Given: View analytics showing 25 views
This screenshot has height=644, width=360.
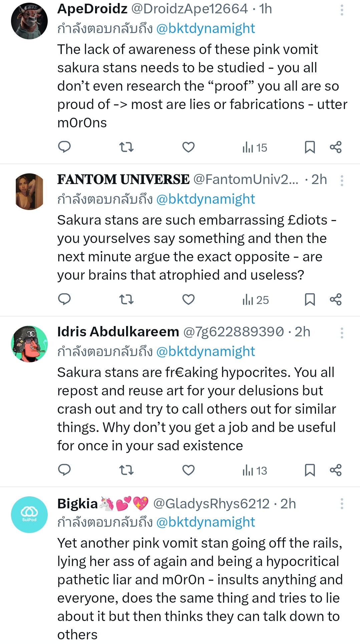Looking at the screenshot, I should [256, 300].
